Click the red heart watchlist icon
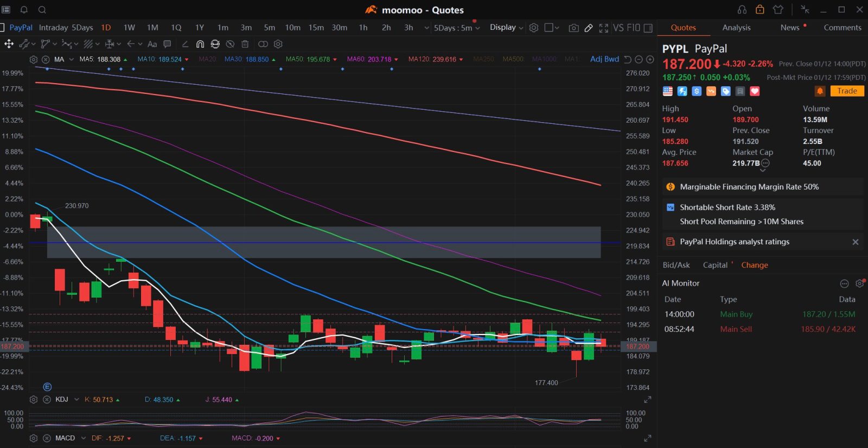The height and width of the screenshot is (448, 868). click(x=755, y=91)
